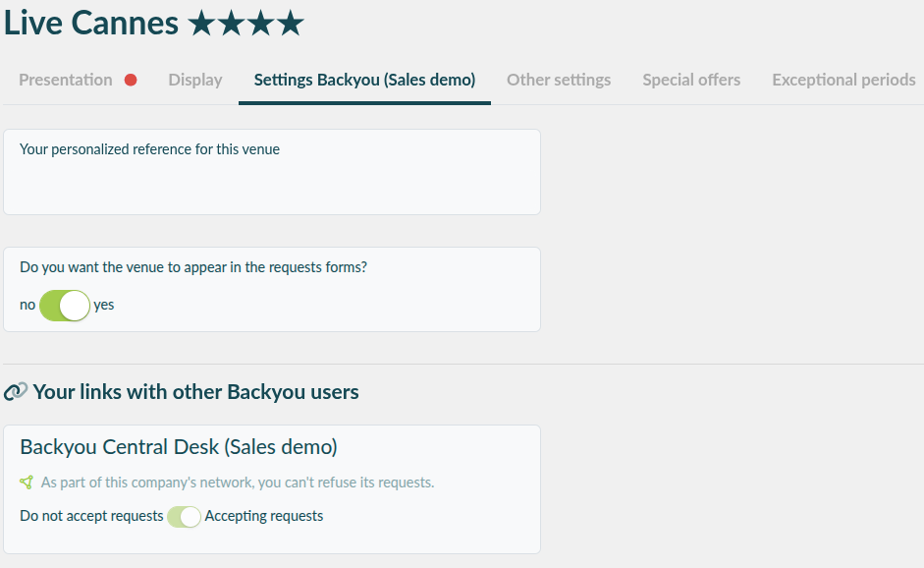
Task: Click the 'no' label beside venue toggle
Action: (27, 305)
